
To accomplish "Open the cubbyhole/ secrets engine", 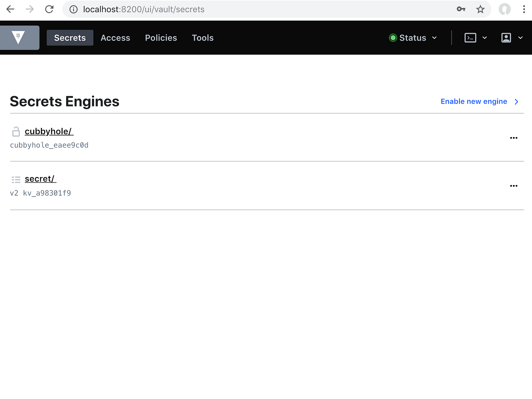I will [49, 131].
